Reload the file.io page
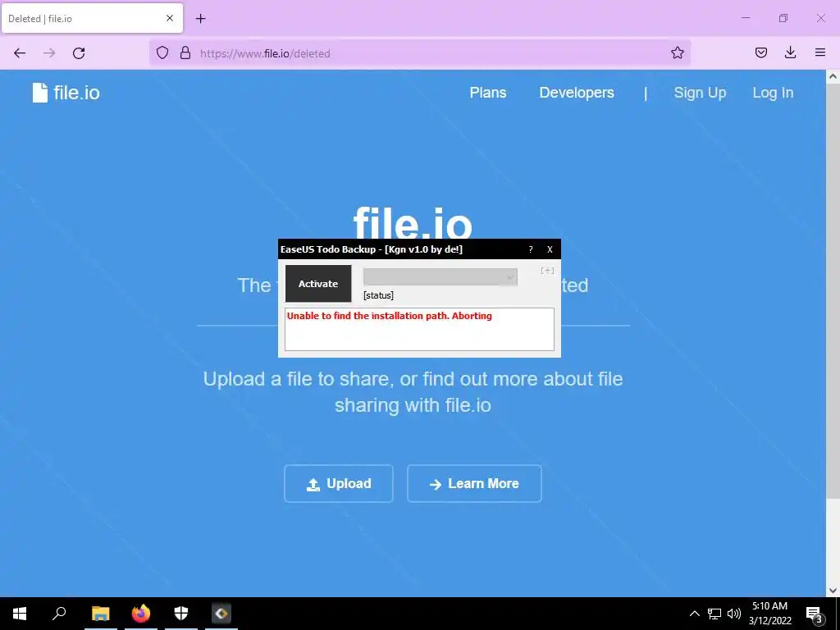This screenshot has width=840, height=630. pos(79,53)
